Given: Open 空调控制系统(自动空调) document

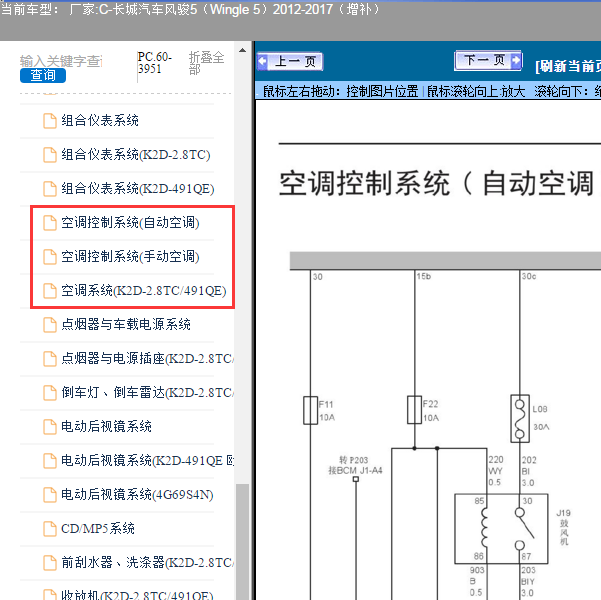Looking at the screenshot, I should click(130, 222).
